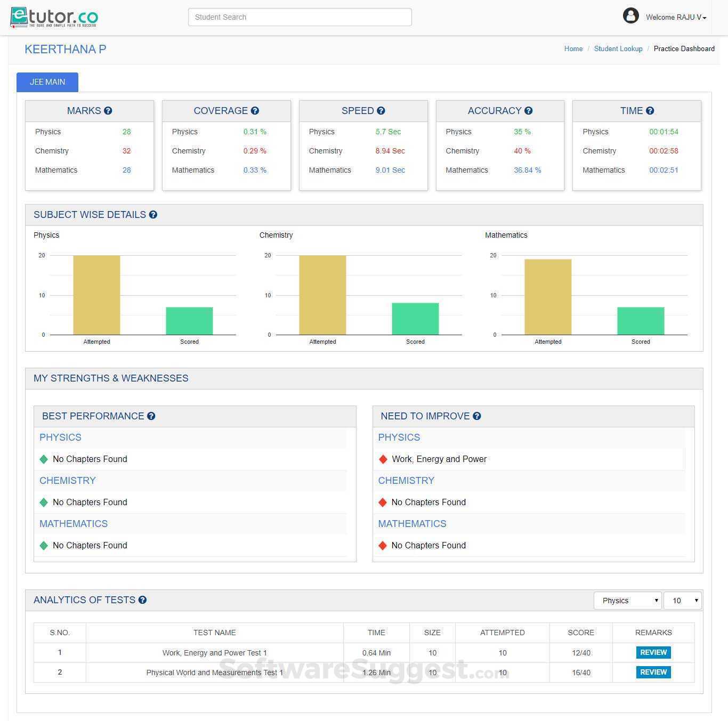Screen dimensions: 728x721
Task: Open the TIME section help icon
Action: 651,110
